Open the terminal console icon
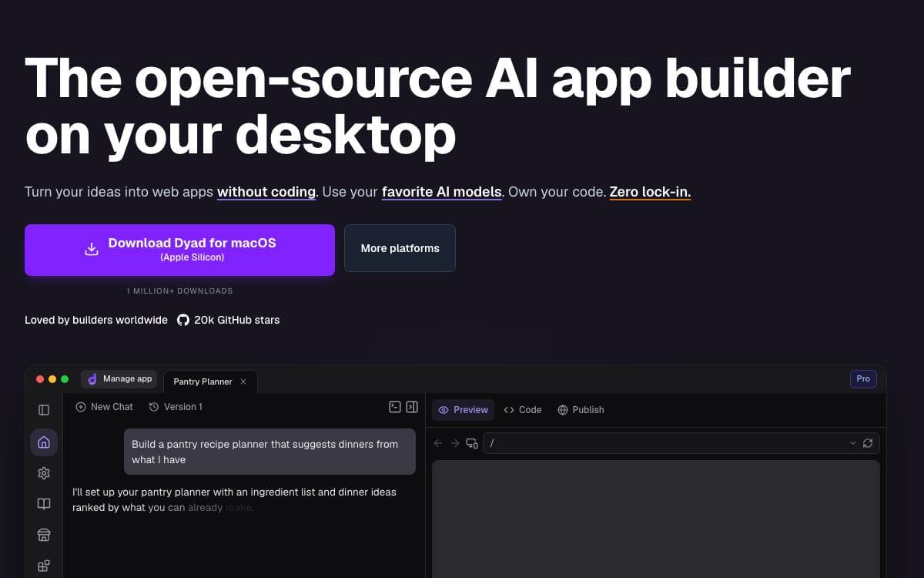Screen dimensions: 924x578 point(395,407)
